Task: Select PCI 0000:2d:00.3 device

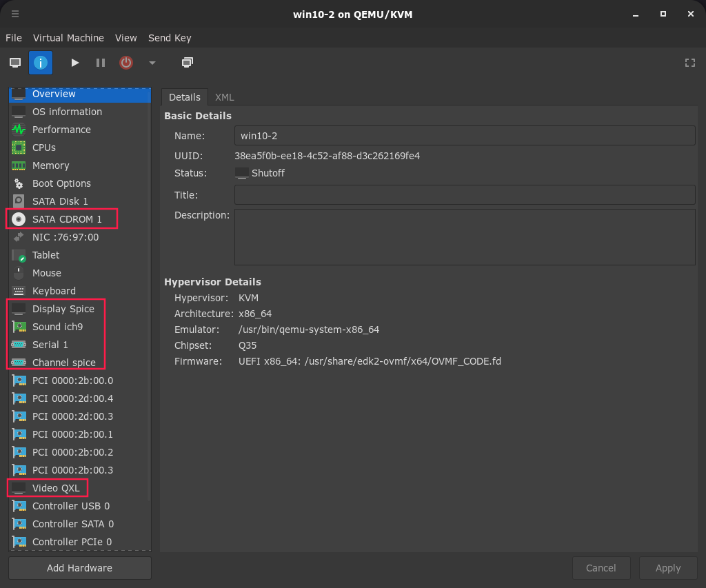Action: click(80, 416)
